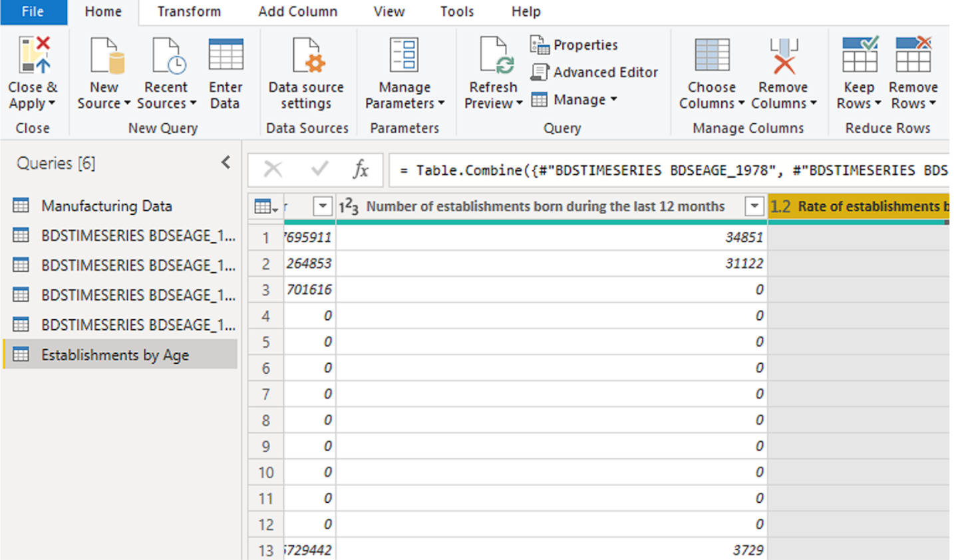The height and width of the screenshot is (560, 954).
Task: Confirm the formula with the checkmark
Action: (x=319, y=170)
